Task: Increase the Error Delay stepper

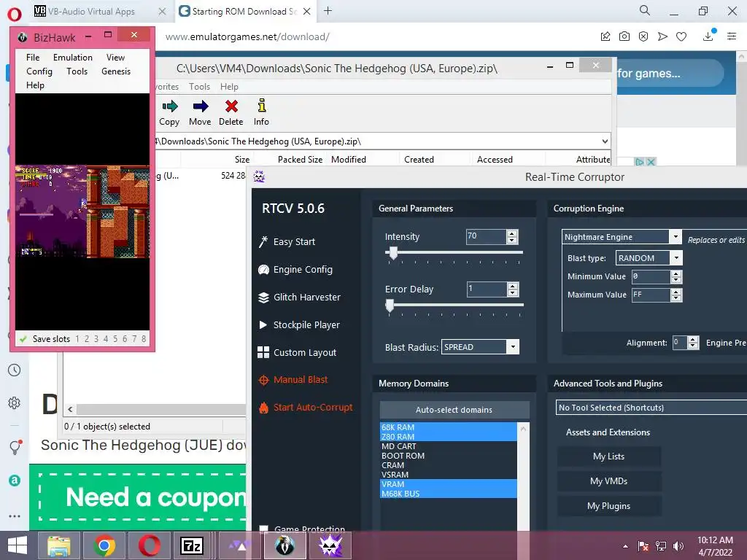Action: pos(513,286)
